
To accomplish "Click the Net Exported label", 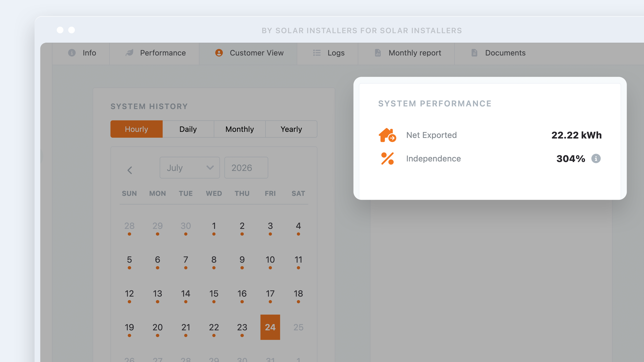I will (x=432, y=135).
